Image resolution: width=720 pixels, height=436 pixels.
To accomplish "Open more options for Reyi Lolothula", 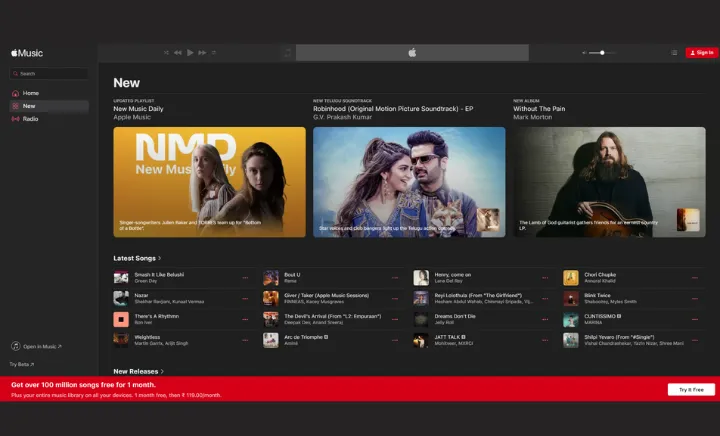I will [545, 298].
